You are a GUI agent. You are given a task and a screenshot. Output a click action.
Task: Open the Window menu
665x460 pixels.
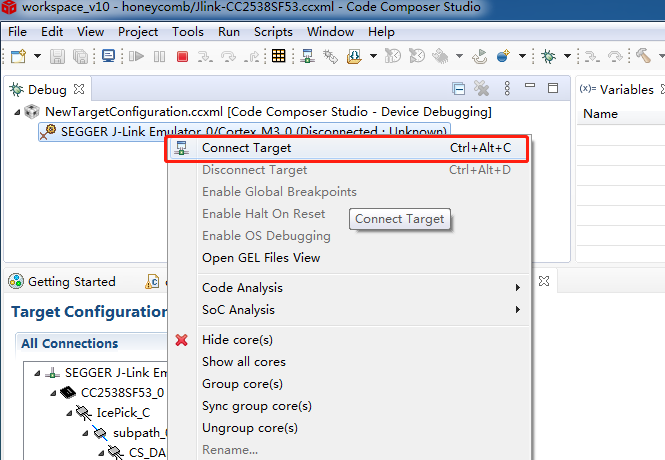[x=330, y=32]
